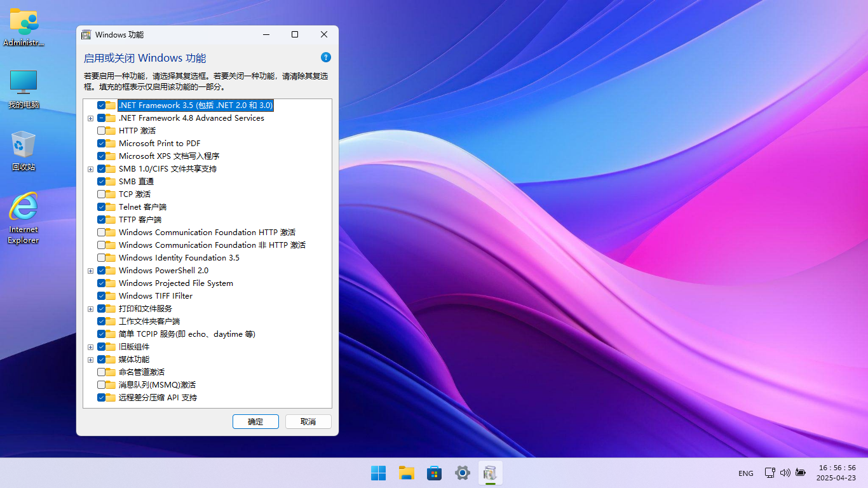The height and width of the screenshot is (488, 868).
Task: Click folder icon beside 命名管道激活
Action: pos(111,372)
